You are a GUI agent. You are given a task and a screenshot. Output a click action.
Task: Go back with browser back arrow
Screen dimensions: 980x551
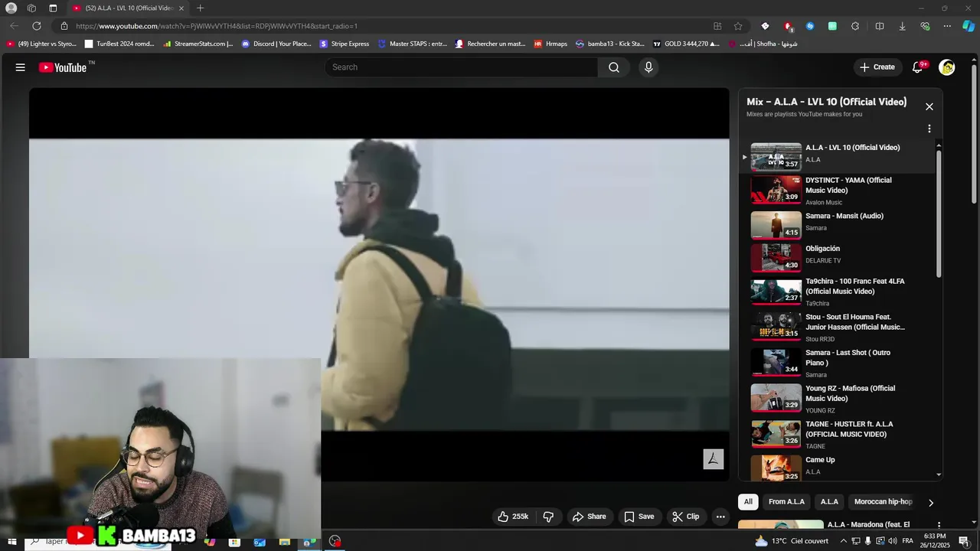(x=14, y=26)
